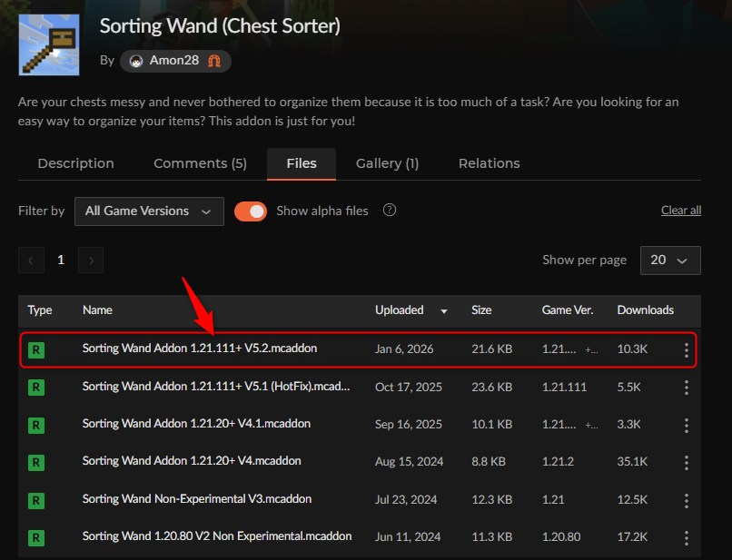Click the Clear all link
This screenshot has height=560, width=732.
(x=681, y=211)
